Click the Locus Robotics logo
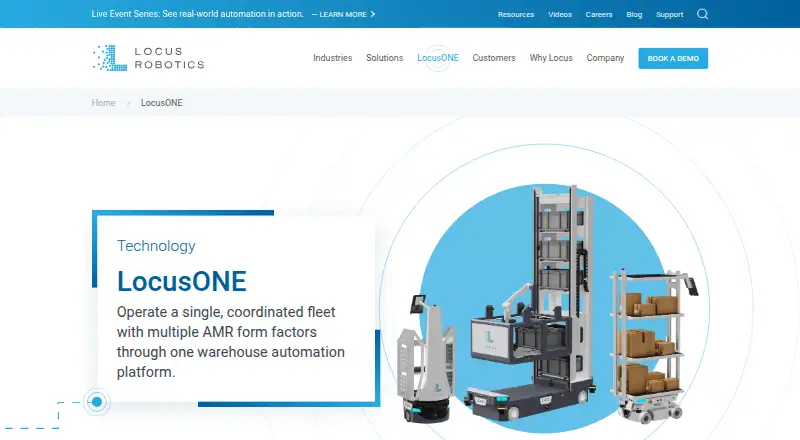Screen dimensions: 800x440 point(148,58)
